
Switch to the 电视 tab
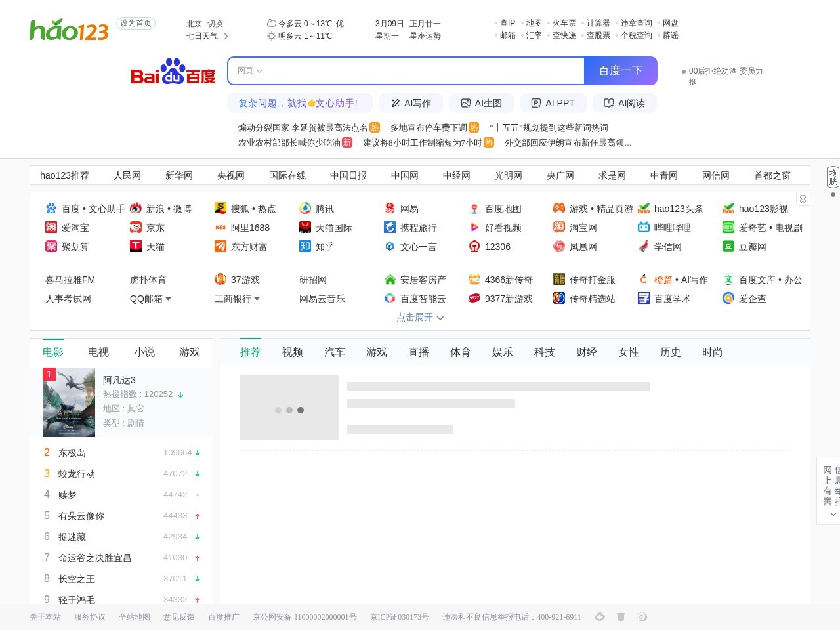point(98,352)
